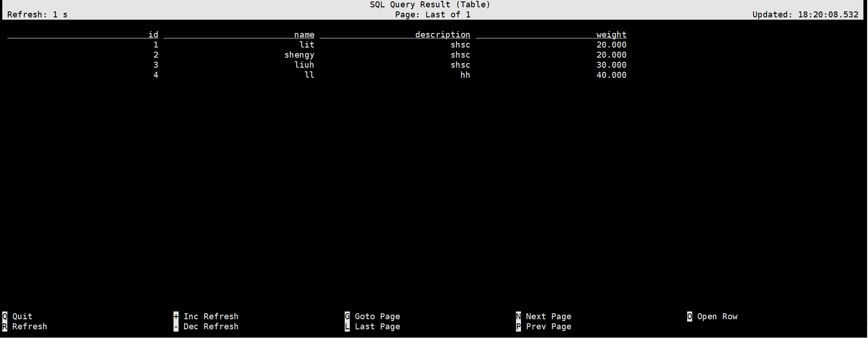Click the description 'shsc' in lit row

tap(460, 45)
